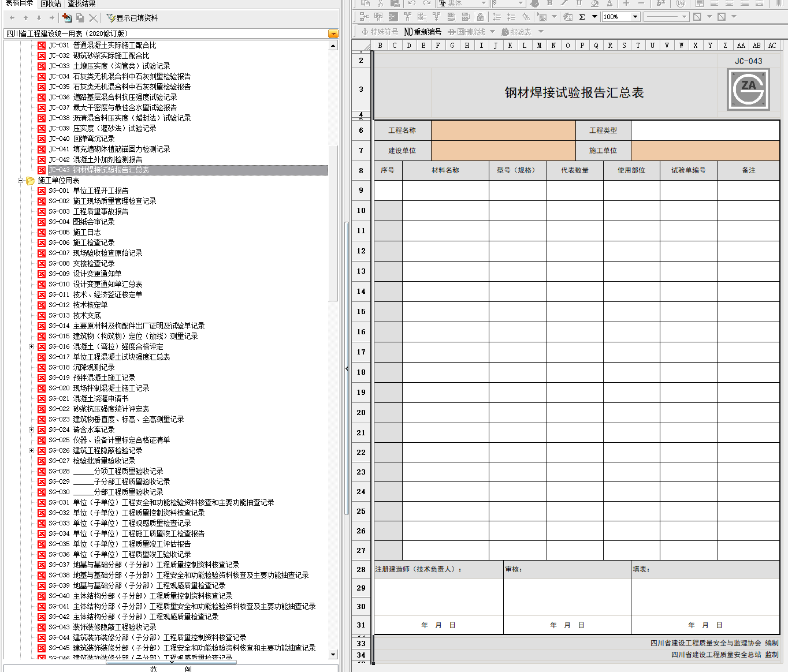Viewport: 788px width, 672px height.
Task: Click the first row-column insert icon
Action: pos(364,17)
